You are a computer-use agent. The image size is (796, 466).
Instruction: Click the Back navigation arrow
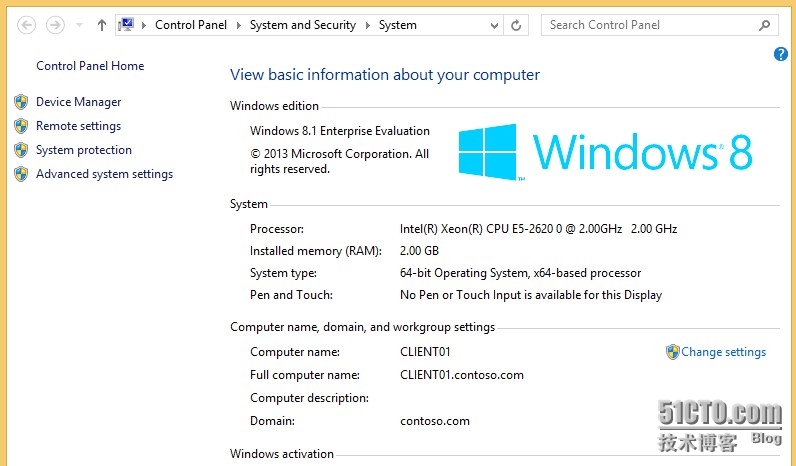(x=26, y=25)
